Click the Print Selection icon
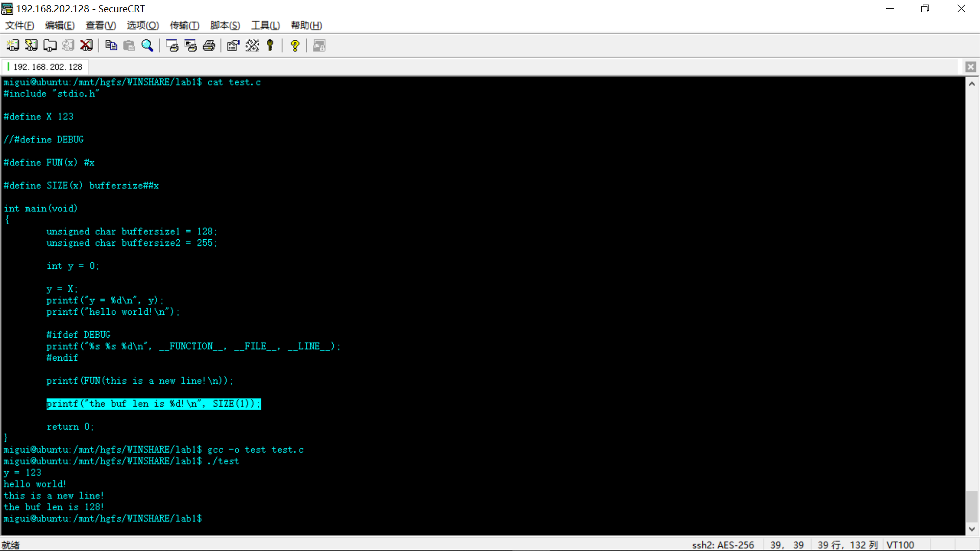This screenshot has width=980, height=551. coord(190,45)
